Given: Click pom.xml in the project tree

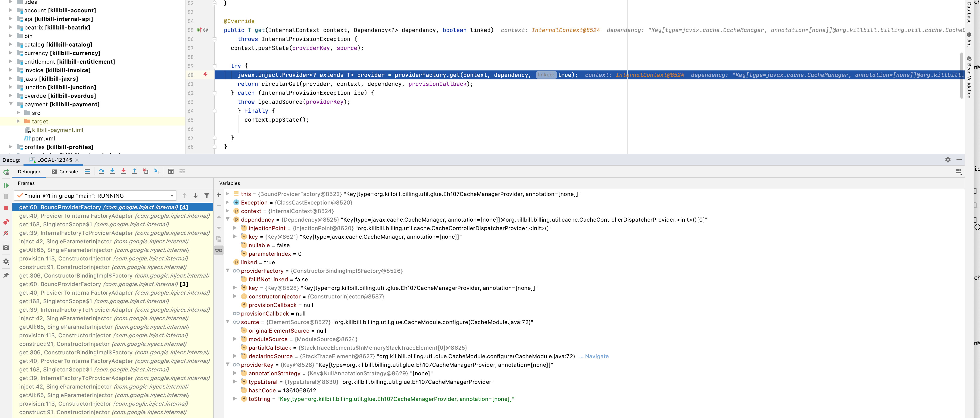Looking at the screenshot, I should (x=43, y=139).
